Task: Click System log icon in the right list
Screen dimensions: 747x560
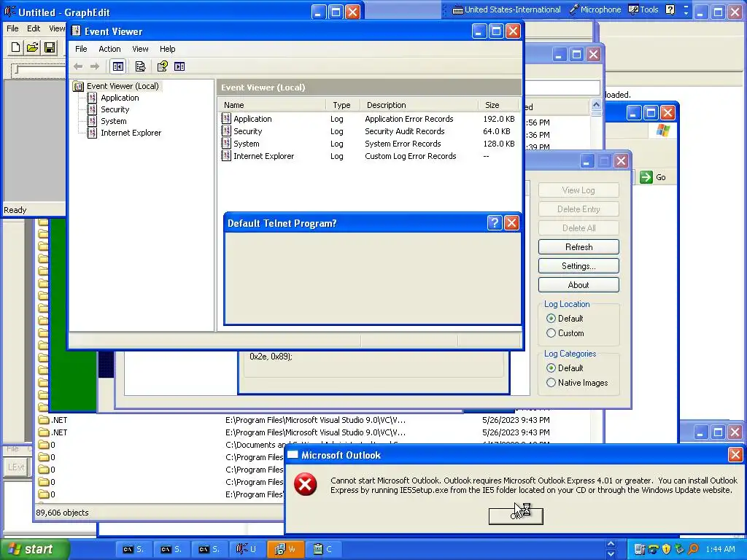Action: [x=226, y=144]
